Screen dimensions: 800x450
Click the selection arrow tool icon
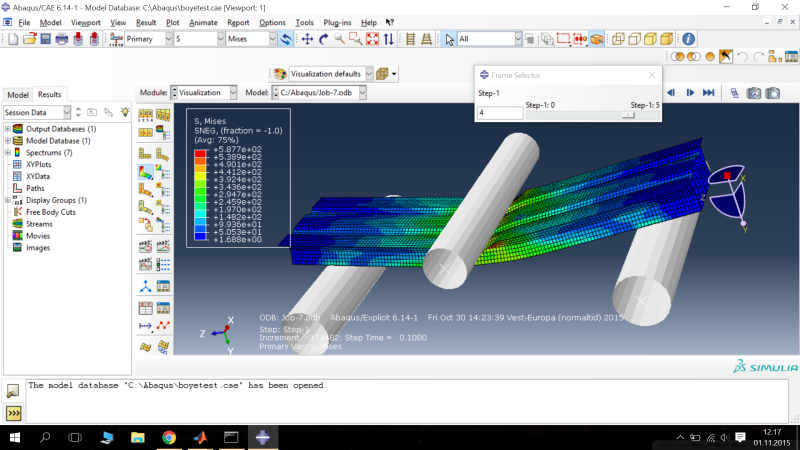[449, 39]
